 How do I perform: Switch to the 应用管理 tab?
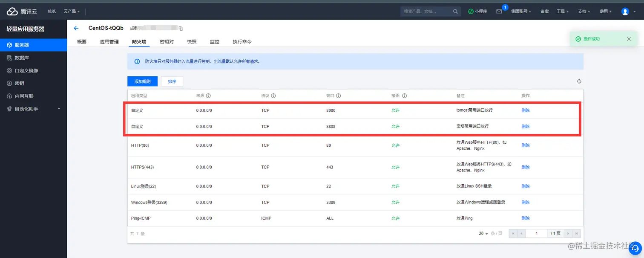109,42
